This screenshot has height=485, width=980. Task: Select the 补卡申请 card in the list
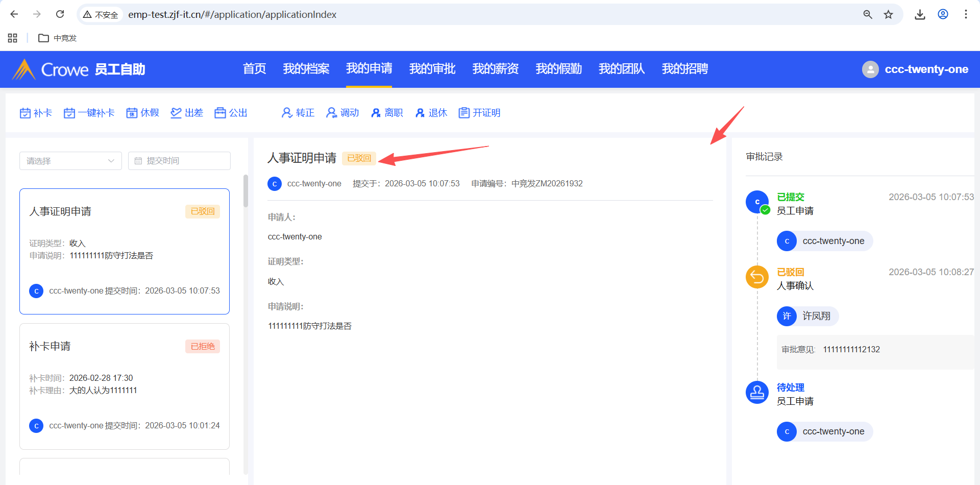click(x=125, y=386)
